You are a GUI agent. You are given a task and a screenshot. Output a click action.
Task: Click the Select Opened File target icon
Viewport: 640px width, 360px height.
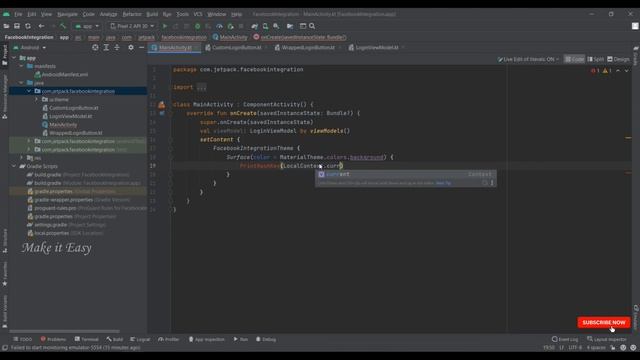[x=95, y=48]
